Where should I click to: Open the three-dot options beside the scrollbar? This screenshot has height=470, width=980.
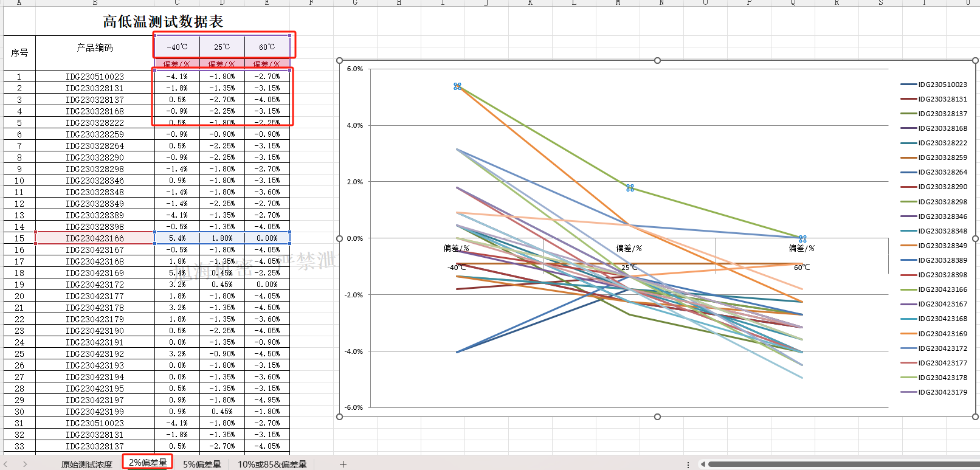coord(688,465)
